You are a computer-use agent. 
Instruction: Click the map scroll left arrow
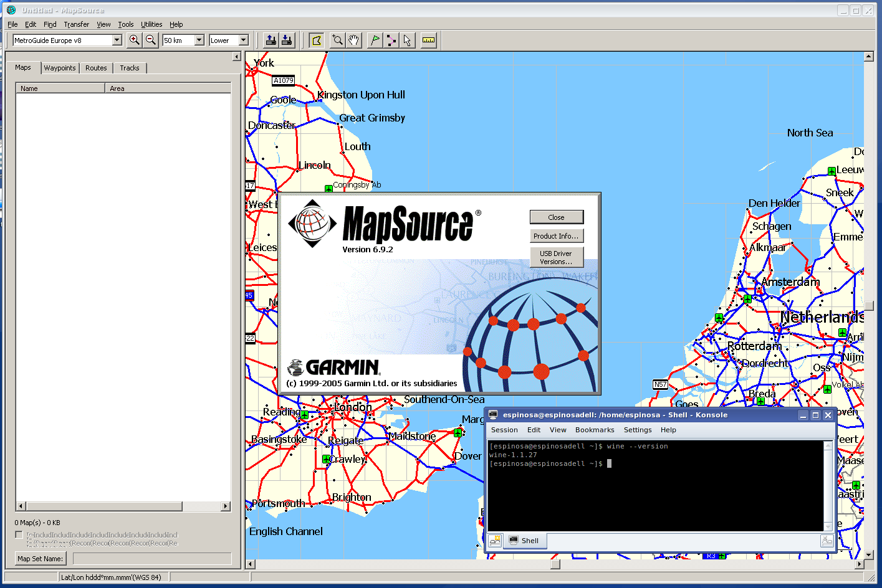pos(251,564)
